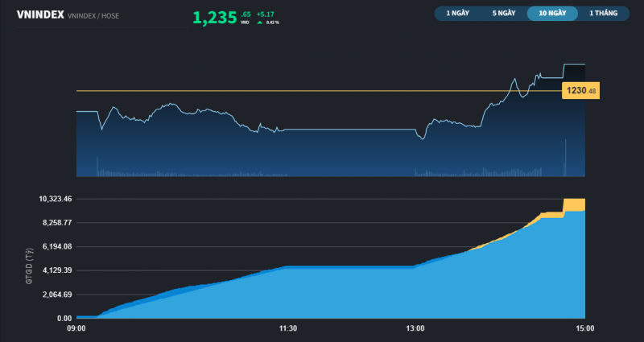Switch to the 5 NGÀY timeframe
The image size is (644, 342).
point(505,14)
